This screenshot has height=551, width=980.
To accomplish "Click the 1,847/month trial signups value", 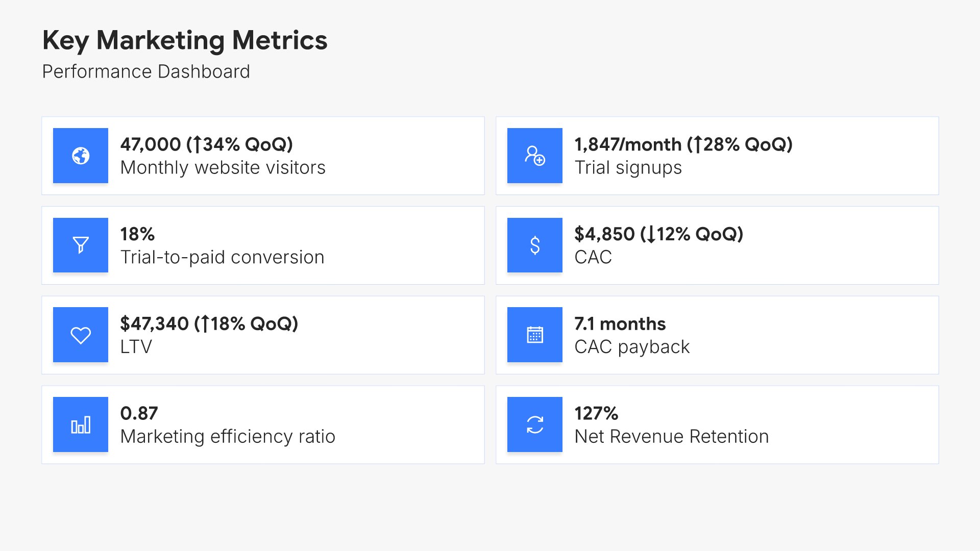I will pyautogui.click(x=683, y=144).
